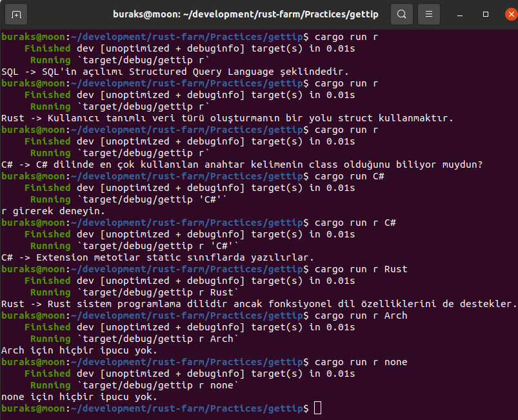Open a new terminal tab
518x420 pixels.
[x=16, y=14]
